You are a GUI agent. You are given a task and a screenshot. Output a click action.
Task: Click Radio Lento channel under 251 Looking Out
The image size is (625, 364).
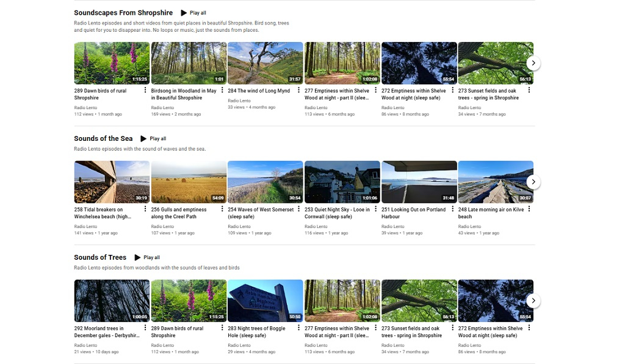[393, 226]
